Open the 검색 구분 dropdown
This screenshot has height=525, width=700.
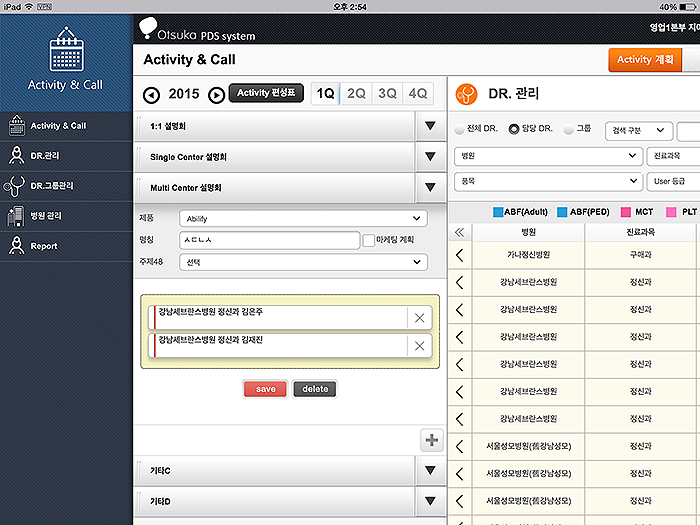click(638, 131)
